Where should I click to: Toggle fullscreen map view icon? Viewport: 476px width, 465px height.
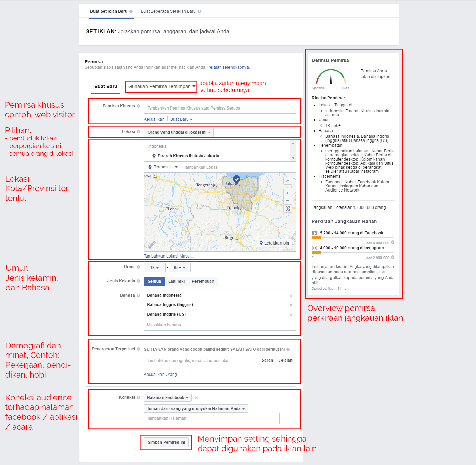(288, 209)
